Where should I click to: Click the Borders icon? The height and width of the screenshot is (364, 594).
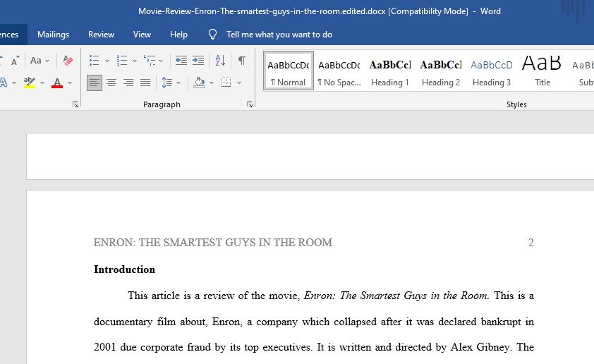coord(226,83)
